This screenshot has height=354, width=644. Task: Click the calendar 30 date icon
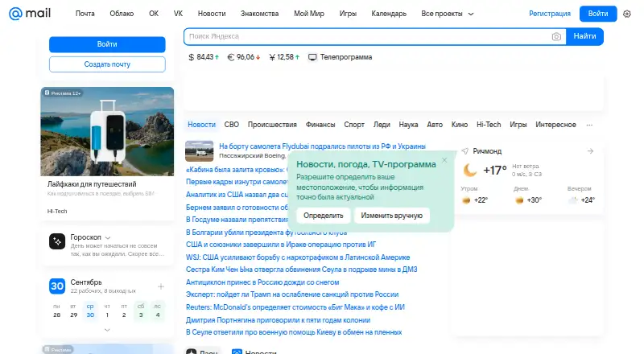coord(57,286)
